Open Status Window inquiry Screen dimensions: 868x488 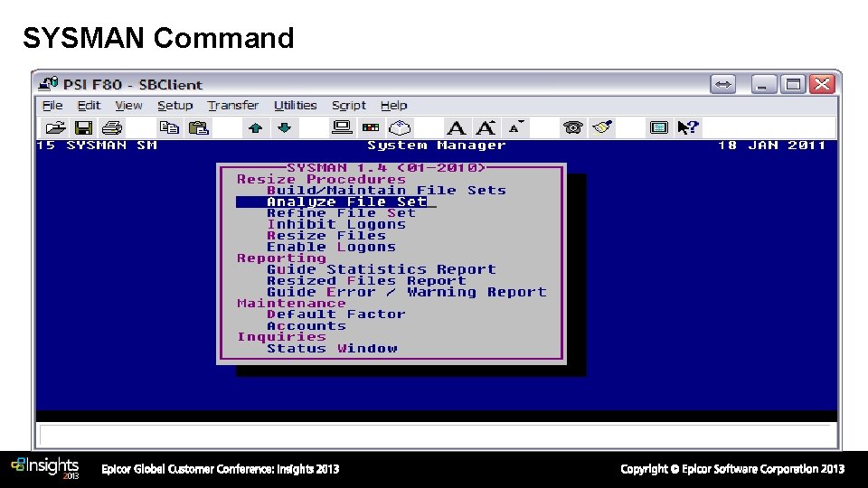click(x=332, y=349)
